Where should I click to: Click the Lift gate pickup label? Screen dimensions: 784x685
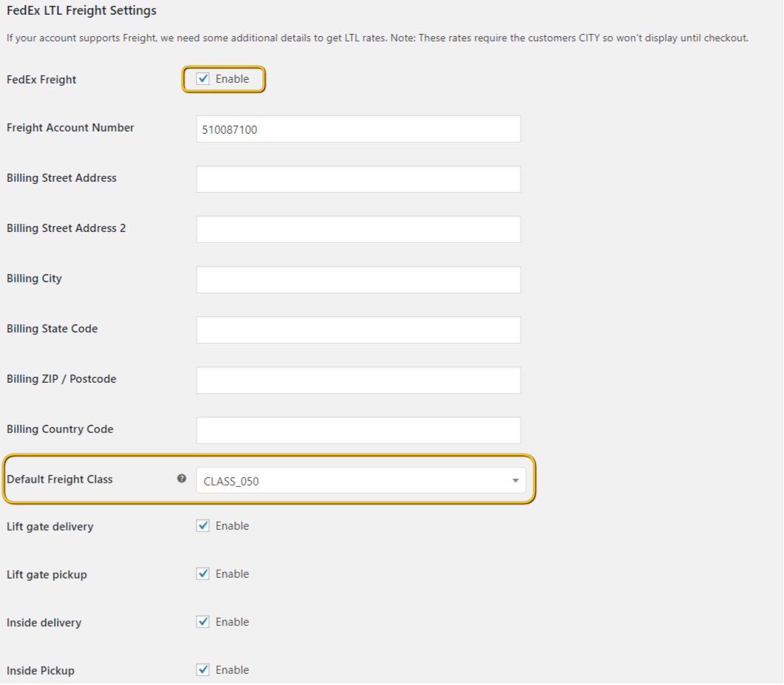point(47,575)
